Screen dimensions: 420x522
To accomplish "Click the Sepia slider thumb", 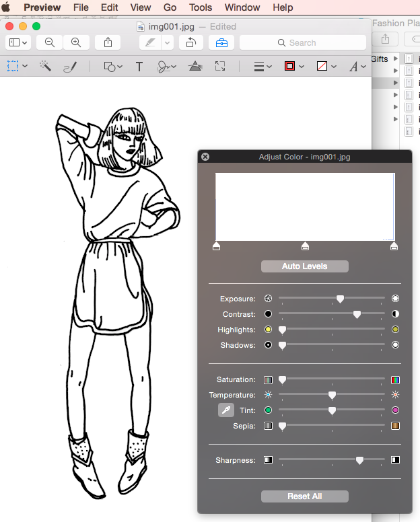I will click(x=282, y=426).
